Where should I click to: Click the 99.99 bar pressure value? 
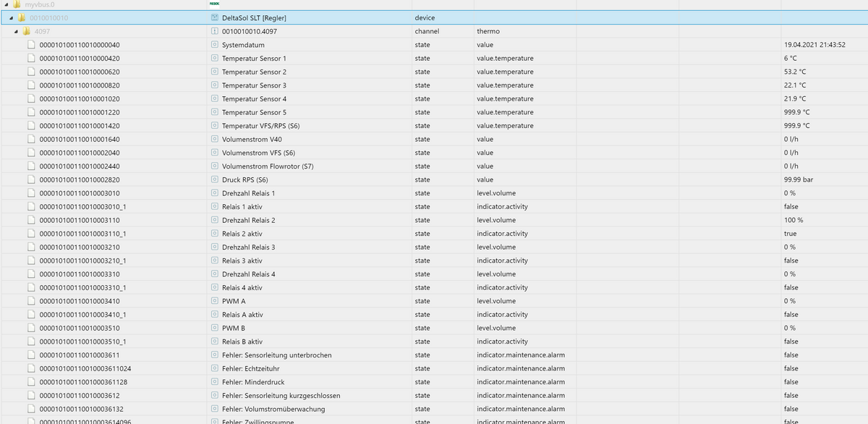pos(799,179)
